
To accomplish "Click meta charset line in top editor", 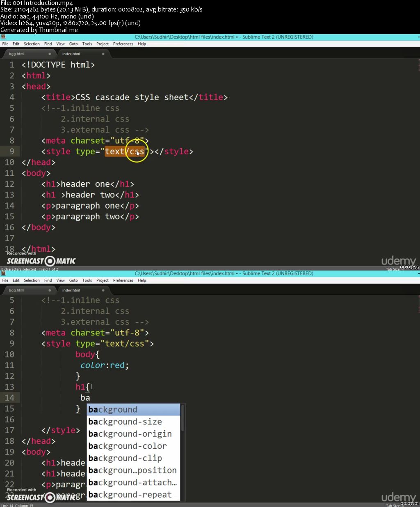I will point(95,141).
